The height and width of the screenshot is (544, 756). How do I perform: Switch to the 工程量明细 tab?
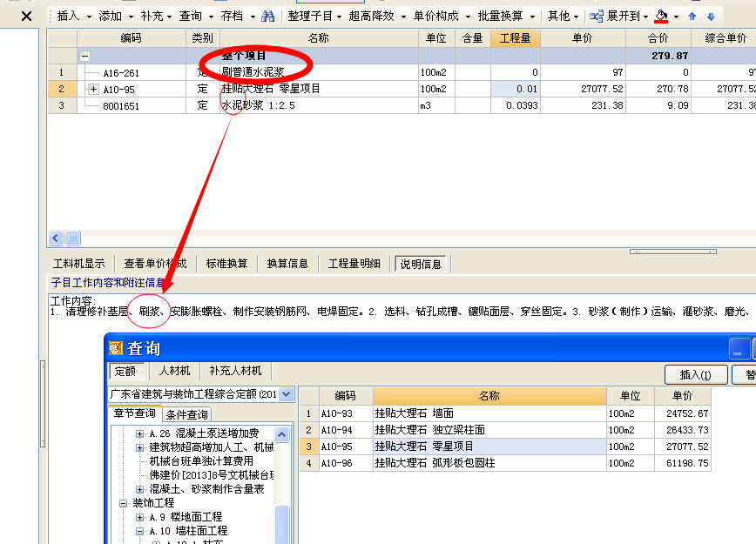click(x=354, y=264)
